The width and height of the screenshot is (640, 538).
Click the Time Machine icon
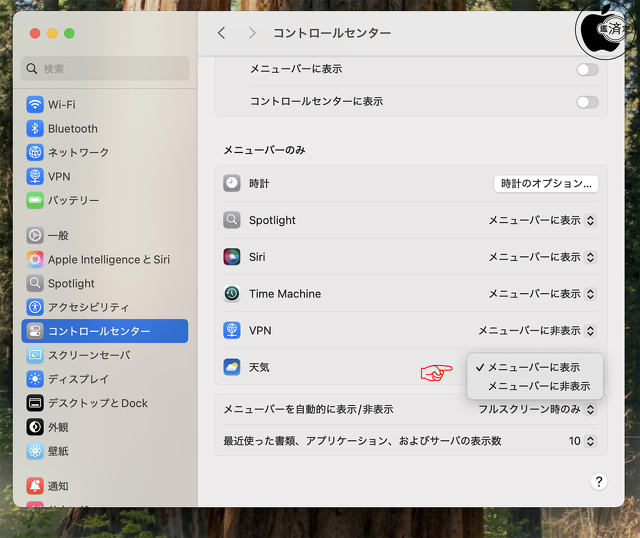pos(232,293)
